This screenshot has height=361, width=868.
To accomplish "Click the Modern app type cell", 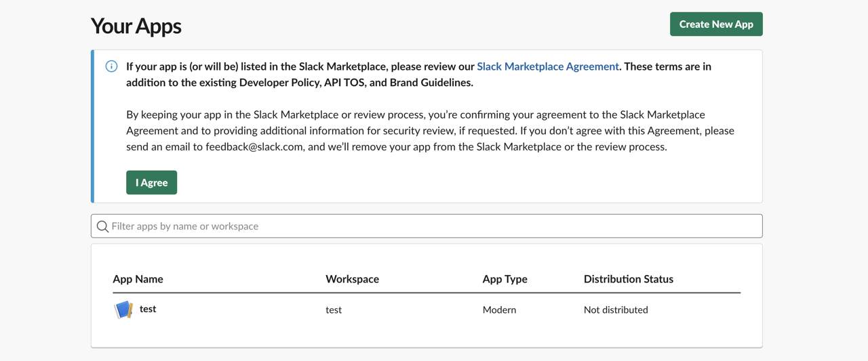I will click(x=499, y=310).
